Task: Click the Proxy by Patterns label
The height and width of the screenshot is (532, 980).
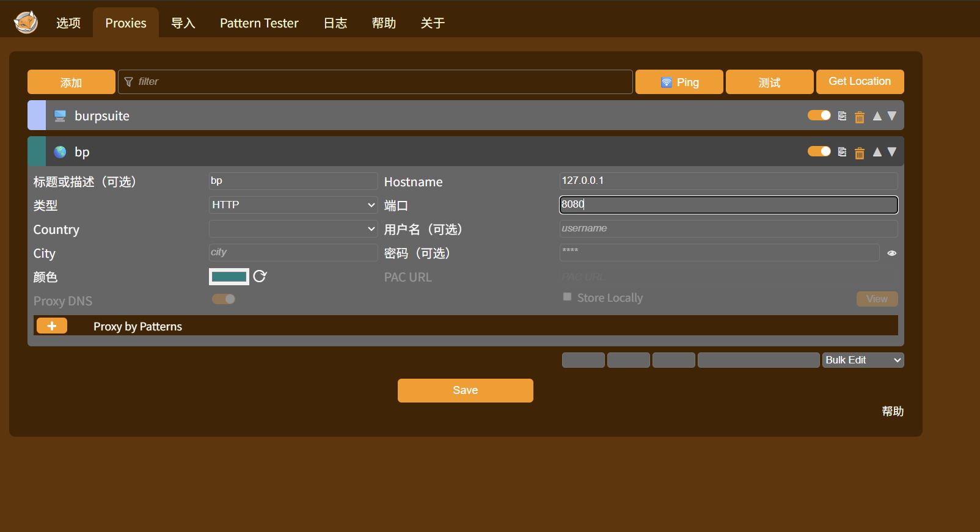Action: 137,327
